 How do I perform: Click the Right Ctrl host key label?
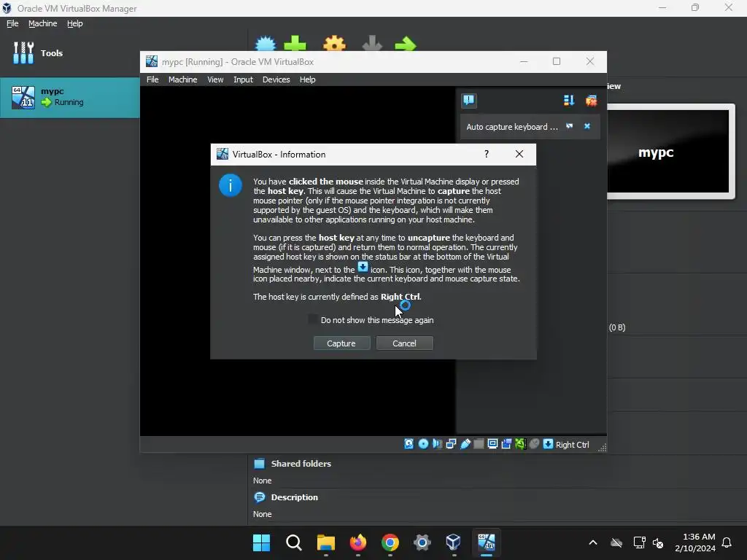pyautogui.click(x=572, y=444)
